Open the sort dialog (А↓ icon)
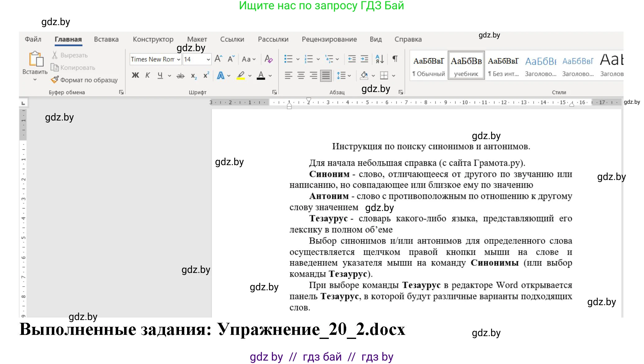 click(x=379, y=59)
